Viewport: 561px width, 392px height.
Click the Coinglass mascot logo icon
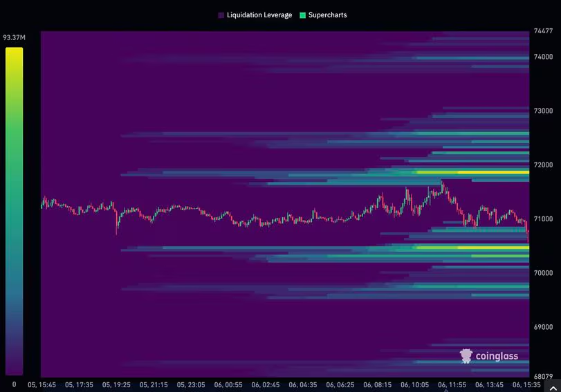pyautogui.click(x=466, y=356)
